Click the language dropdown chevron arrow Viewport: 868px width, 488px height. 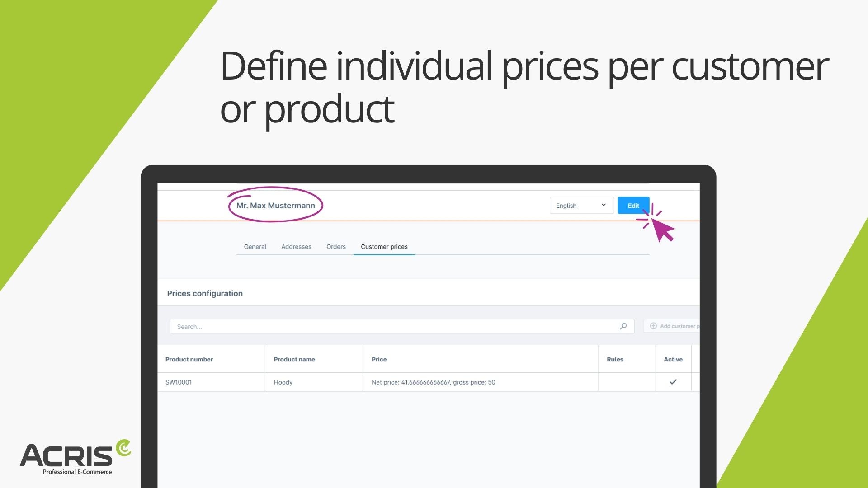click(x=604, y=205)
